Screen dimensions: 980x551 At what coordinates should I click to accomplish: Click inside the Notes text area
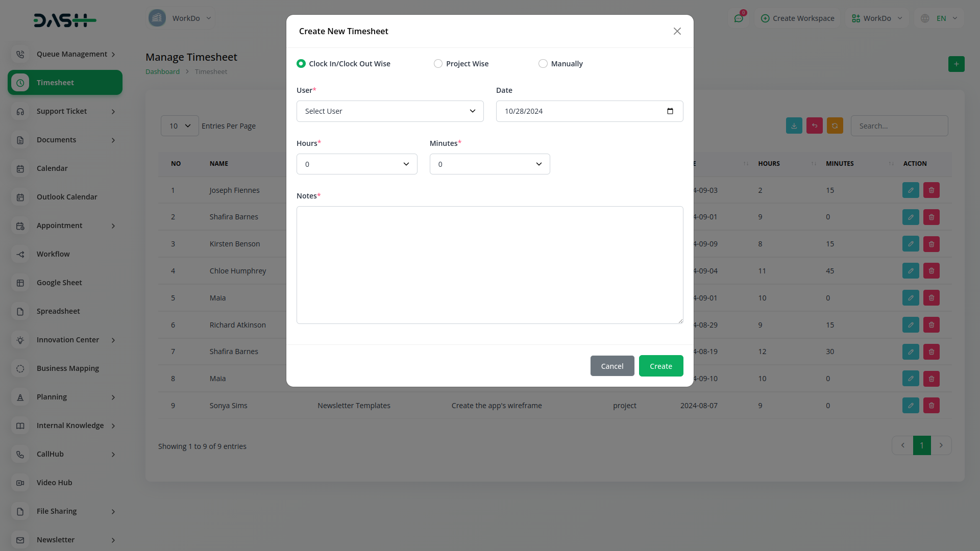click(489, 265)
